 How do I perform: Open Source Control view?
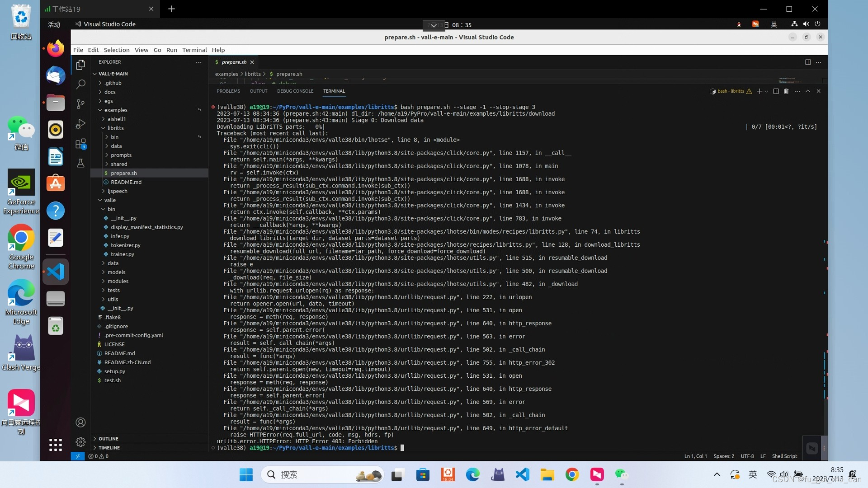(80, 104)
